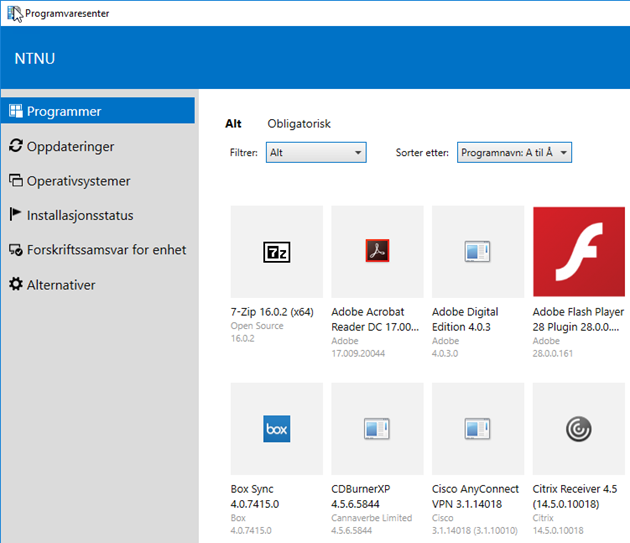Open the Programmer section

click(98, 111)
